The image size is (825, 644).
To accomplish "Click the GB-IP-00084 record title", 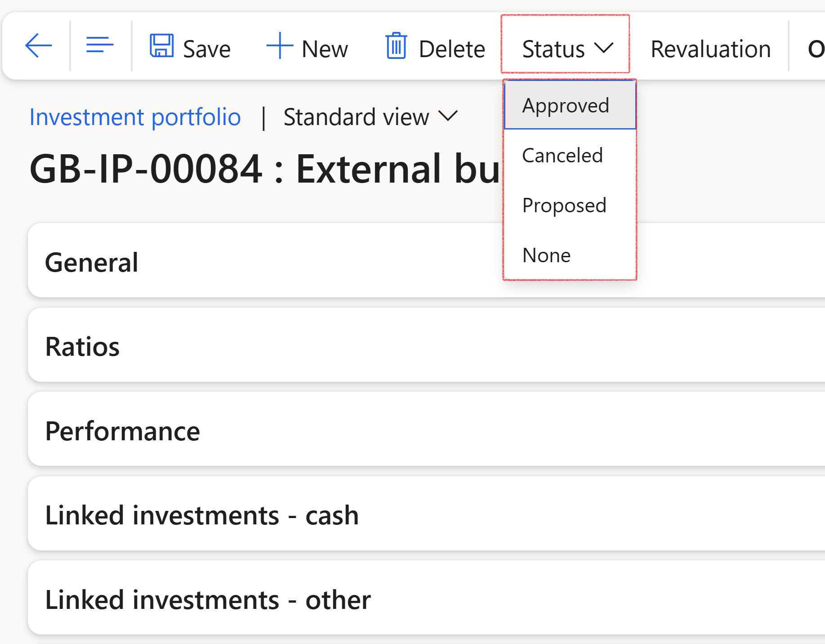I will 264,169.
